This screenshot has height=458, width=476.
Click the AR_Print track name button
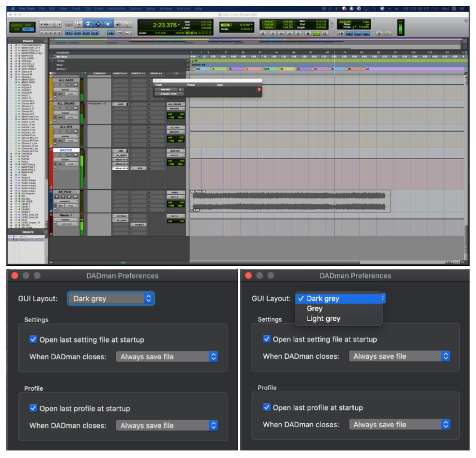(x=64, y=192)
